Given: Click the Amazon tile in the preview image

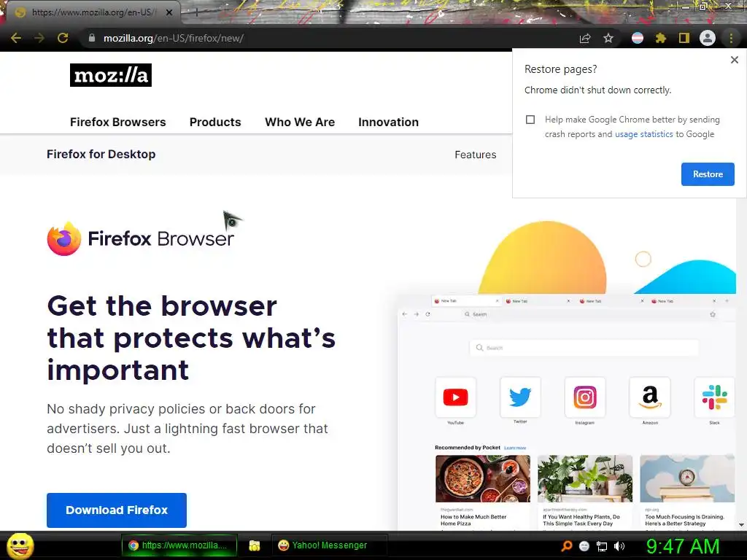Looking at the screenshot, I should [650, 397].
